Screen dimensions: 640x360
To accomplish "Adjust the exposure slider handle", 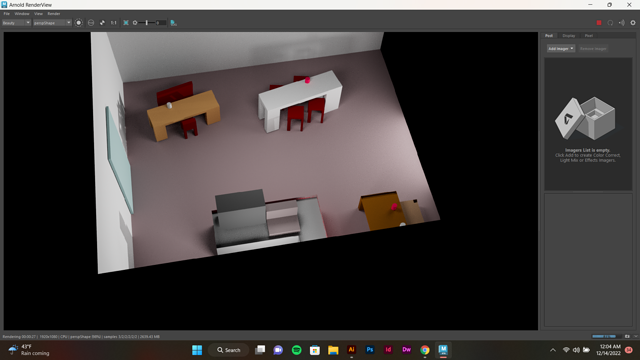I will tap(147, 23).
